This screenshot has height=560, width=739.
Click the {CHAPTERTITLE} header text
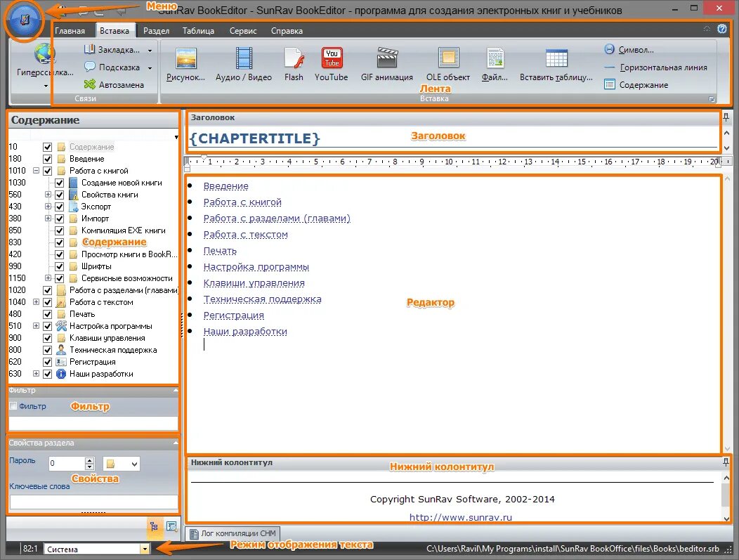[x=254, y=138]
